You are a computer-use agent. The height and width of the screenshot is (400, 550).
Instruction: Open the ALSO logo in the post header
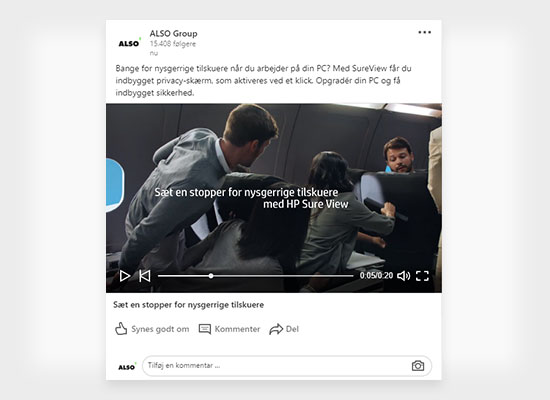tap(129, 43)
